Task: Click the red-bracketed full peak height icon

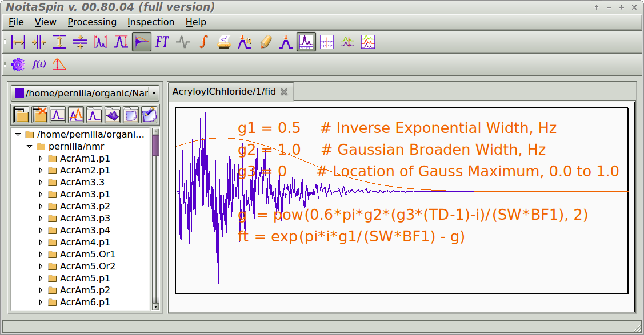Action: click(x=121, y=42)
